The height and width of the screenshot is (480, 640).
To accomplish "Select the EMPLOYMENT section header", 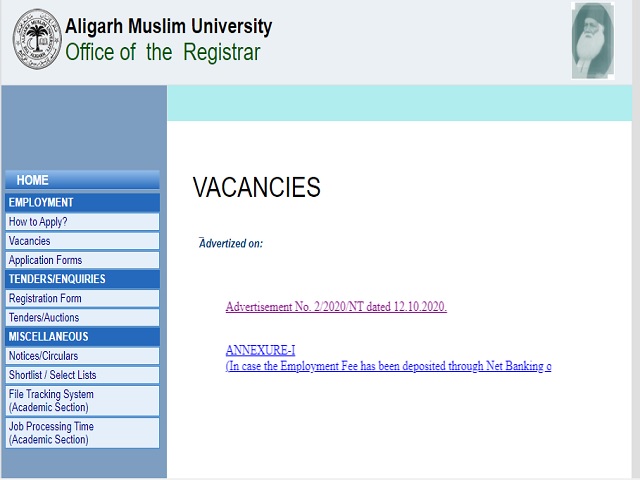I will tap(82, 202).
